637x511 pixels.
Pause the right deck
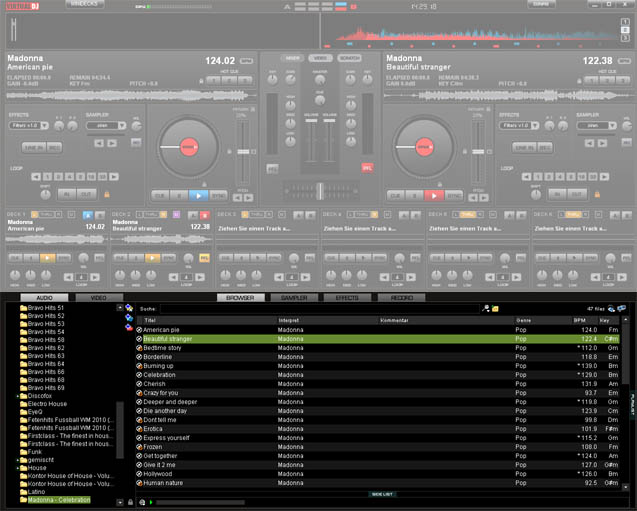click(x=415, y=196)
